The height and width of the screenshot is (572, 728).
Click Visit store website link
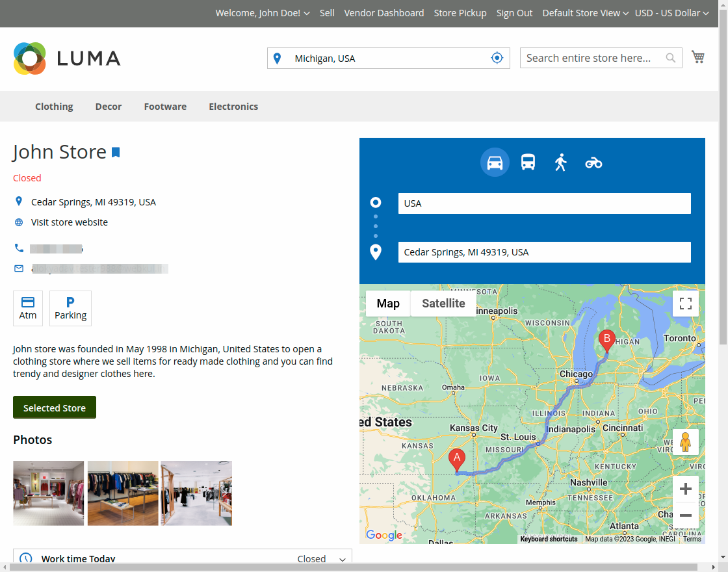pyautogui.click(x=69, y=222)
